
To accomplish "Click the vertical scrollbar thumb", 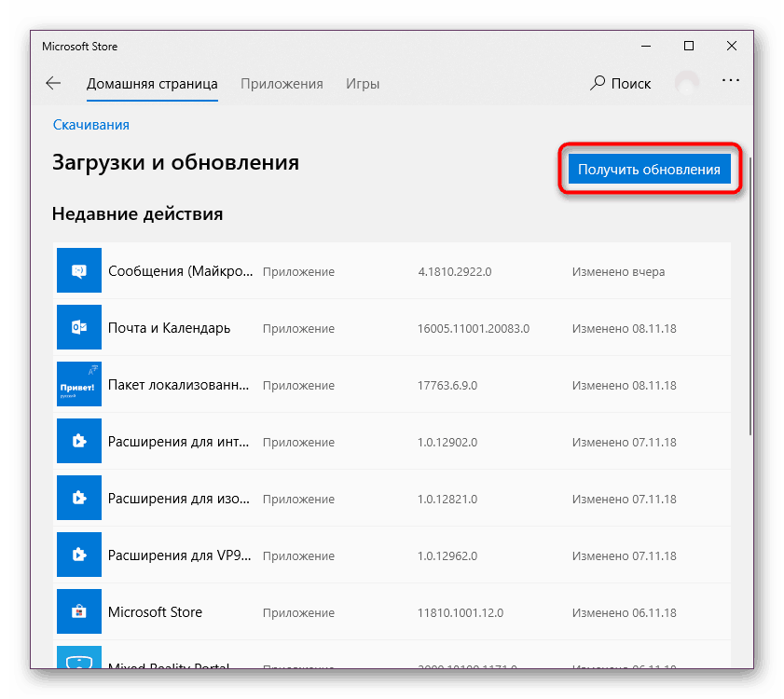I will [750, 296].
